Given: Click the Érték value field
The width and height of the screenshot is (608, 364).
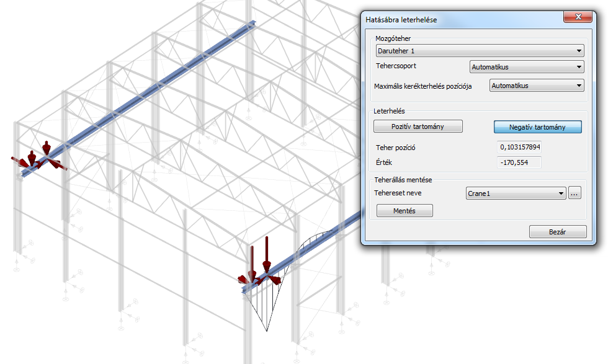Looking at the screenshot, I should coord(519,162).
